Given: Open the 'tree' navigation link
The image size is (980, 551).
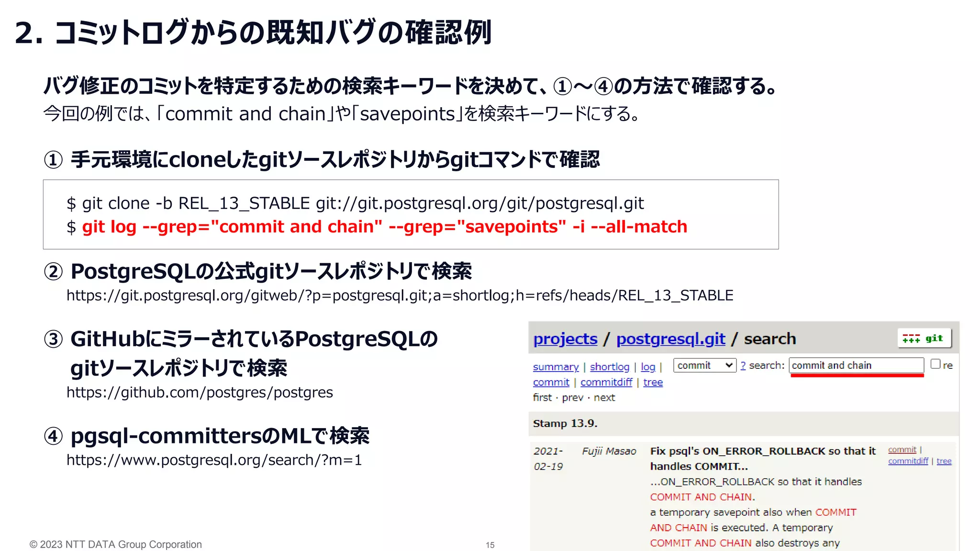Looking at the screenshot, I should click(x=653, y=382).
